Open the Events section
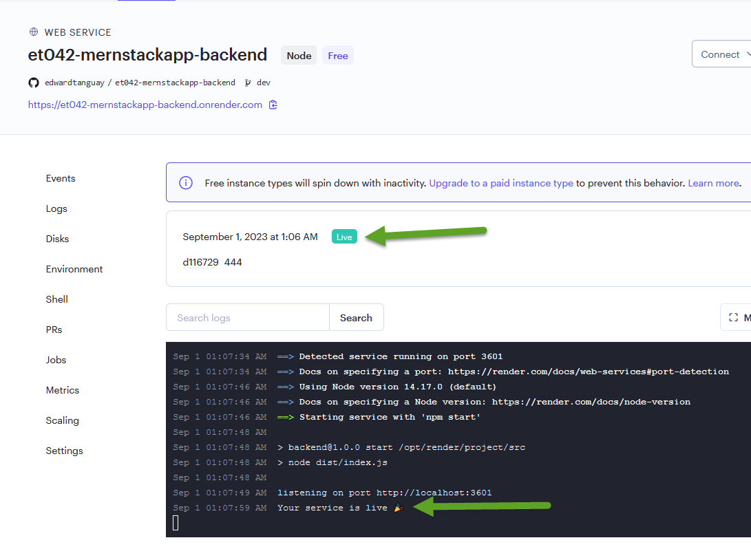Viewport: 751px width, 560px height. pyautogui.click(x=61, y=179)
